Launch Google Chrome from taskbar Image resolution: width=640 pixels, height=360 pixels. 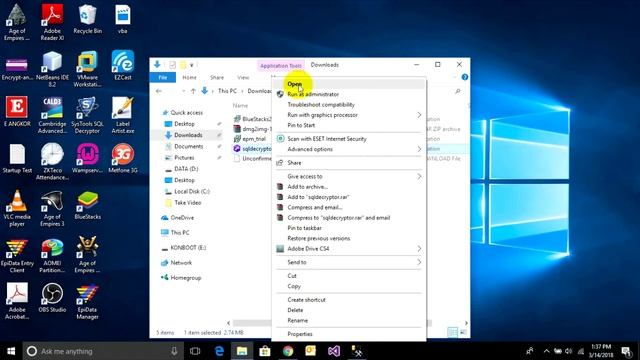288,351
